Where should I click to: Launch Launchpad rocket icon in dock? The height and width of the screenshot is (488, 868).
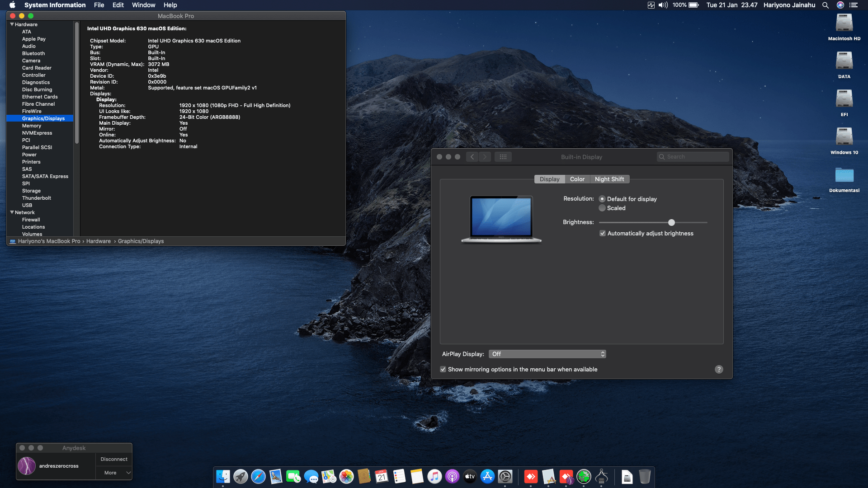[x=241, y=476]
